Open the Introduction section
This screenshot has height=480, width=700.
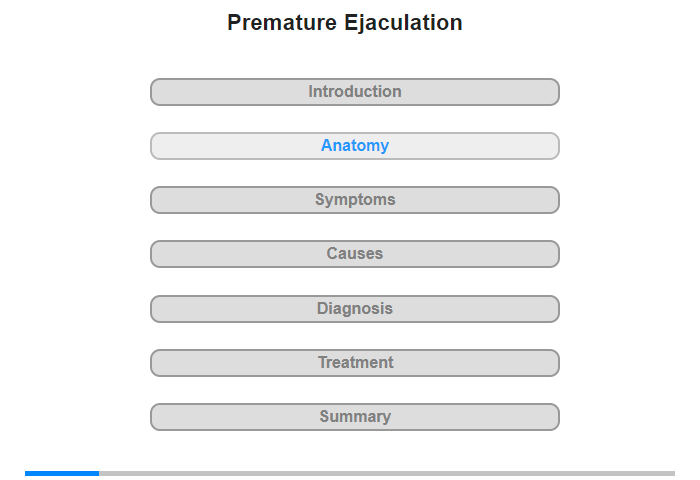[354, 92]
